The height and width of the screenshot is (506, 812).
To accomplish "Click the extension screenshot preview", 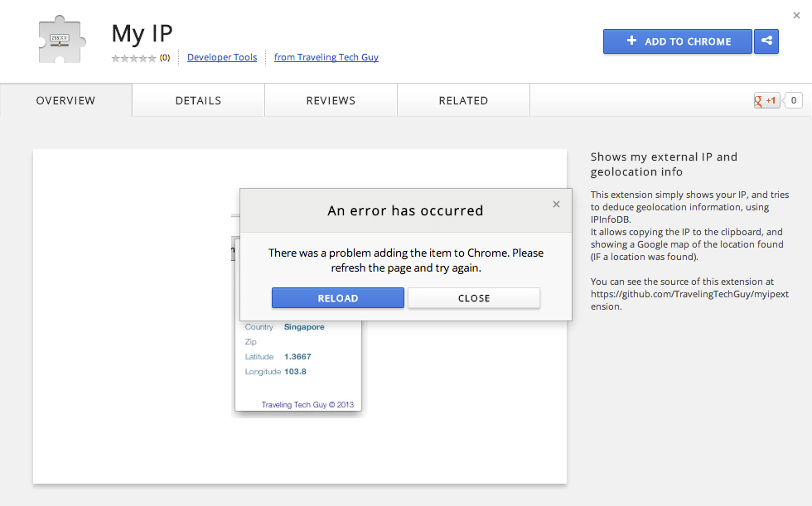I will (x=300, y=316).
